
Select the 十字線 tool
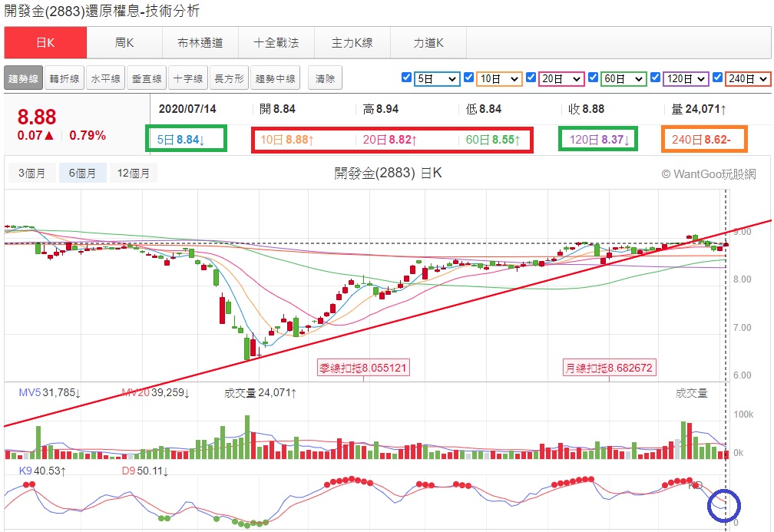click(x=188, y=78)
